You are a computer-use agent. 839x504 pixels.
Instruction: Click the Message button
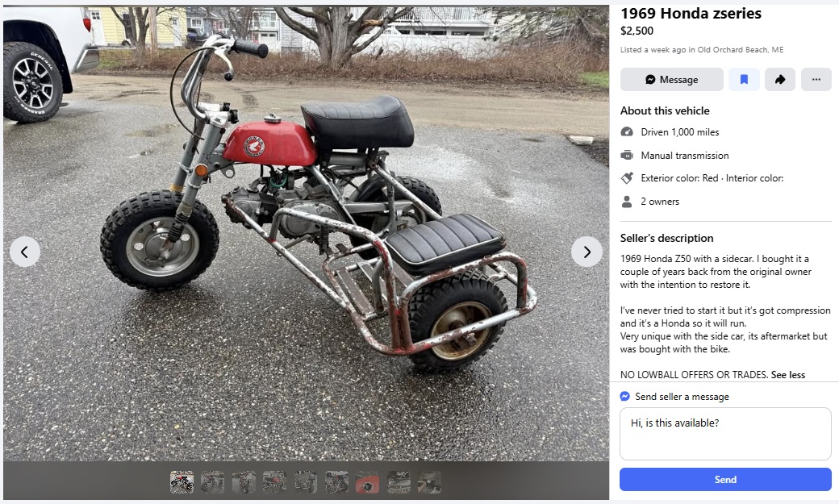point(671,80)
